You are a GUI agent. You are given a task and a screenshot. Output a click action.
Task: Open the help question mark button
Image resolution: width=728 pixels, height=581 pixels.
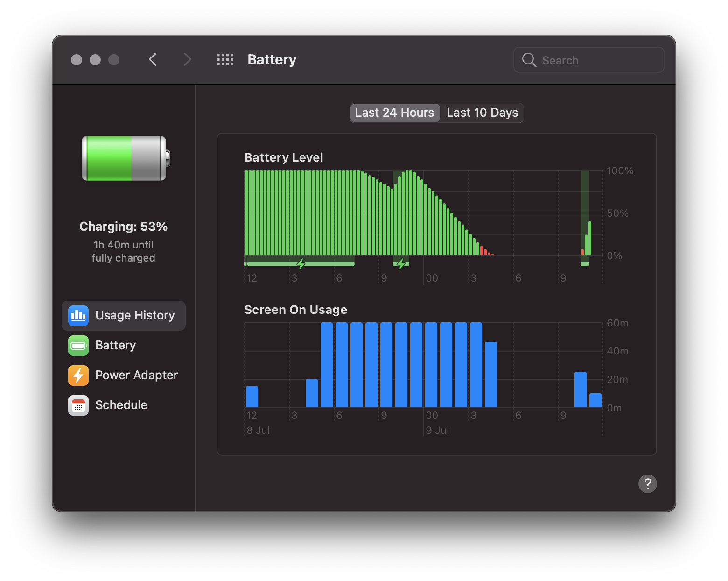click(647, 483)
